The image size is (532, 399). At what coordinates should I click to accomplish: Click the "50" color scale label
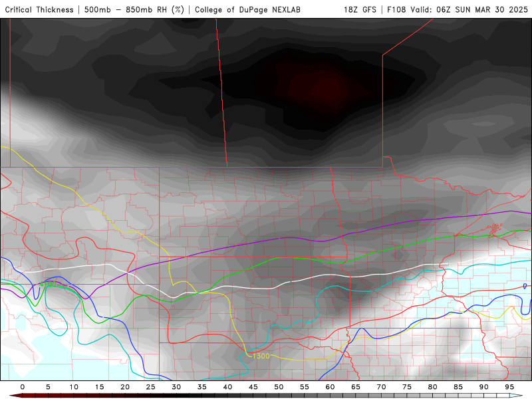point(279,387)
